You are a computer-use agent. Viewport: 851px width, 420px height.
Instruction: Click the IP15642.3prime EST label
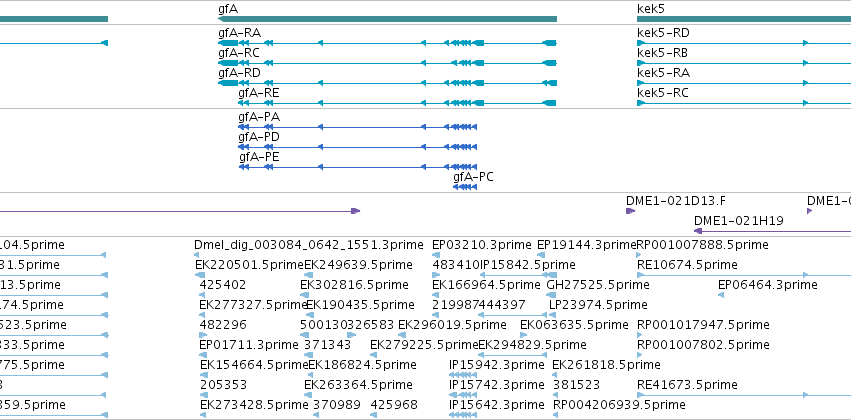pyautogui.click(x=497, y=405)
